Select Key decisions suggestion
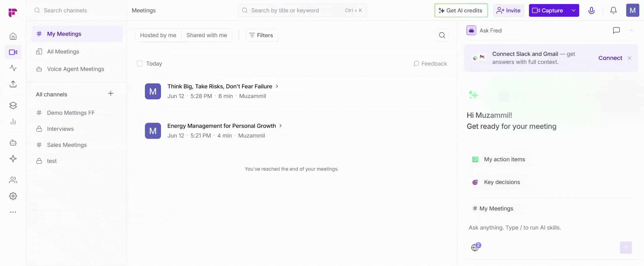This screenshot has height=266, width=644. tap(496, 182)
